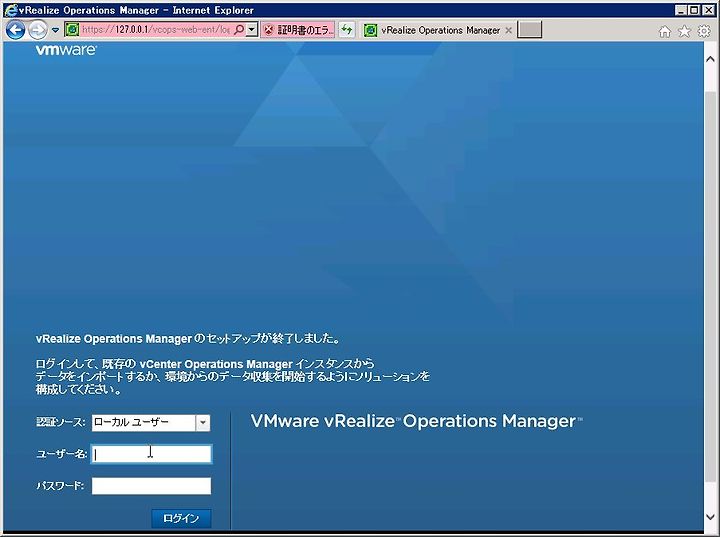Image resolution: width=720 pixels, height=537 pixels.
Task: Click the vmware logo
Action: point(66,50)
